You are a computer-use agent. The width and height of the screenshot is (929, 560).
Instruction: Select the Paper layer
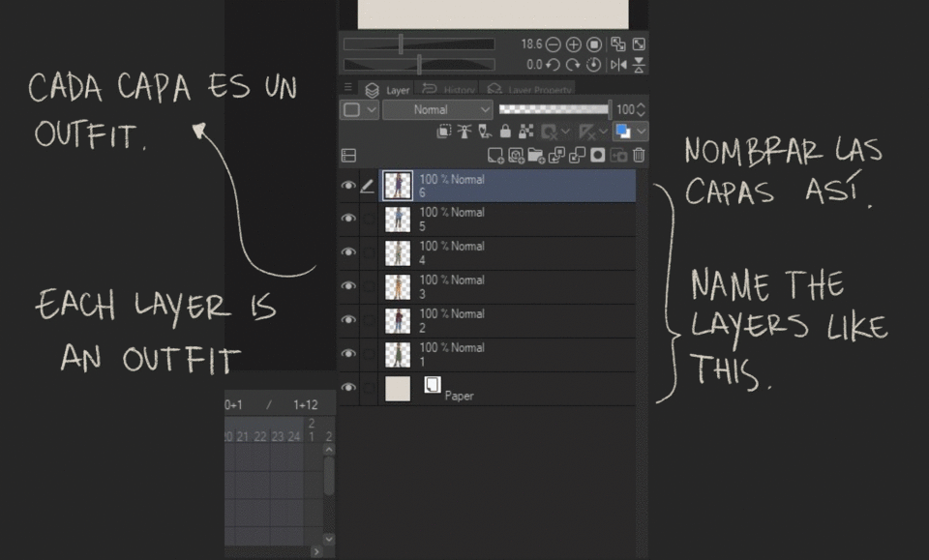507,389
